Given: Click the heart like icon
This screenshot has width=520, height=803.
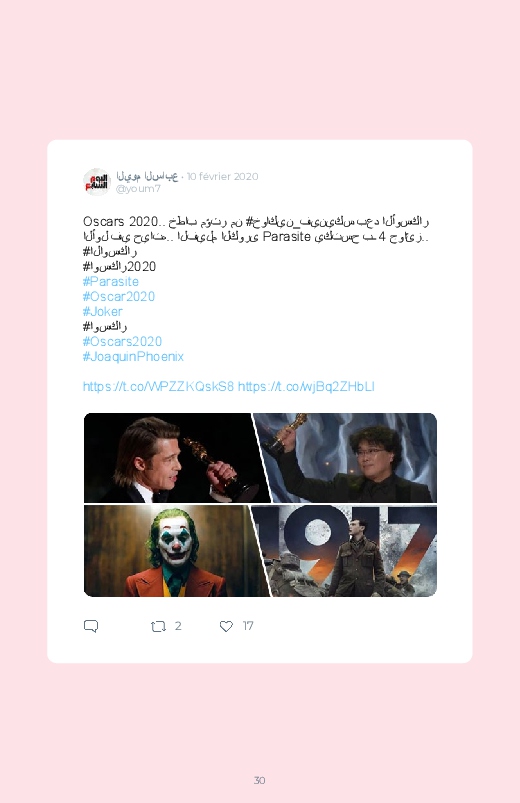Looking at the screenshot, I should 226,626.
